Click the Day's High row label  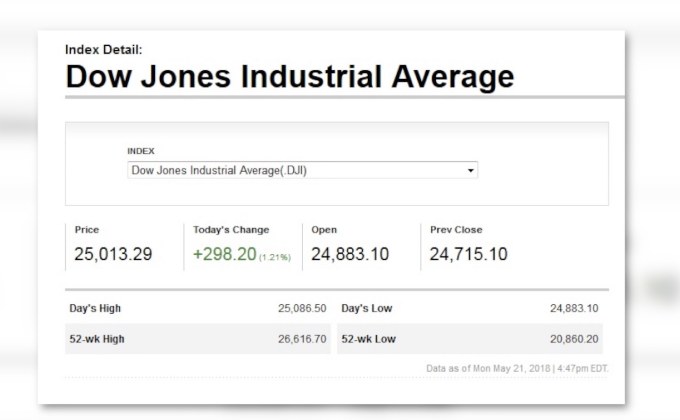tap(95, 308)
